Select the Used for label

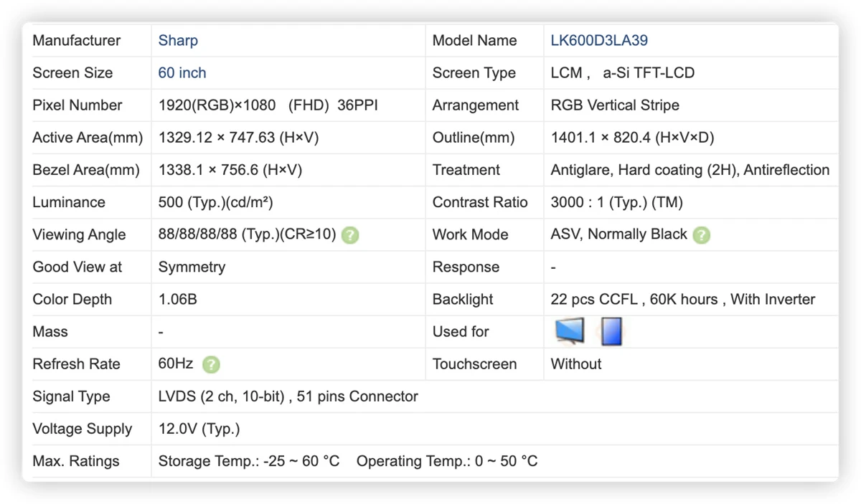click(461, 331)
